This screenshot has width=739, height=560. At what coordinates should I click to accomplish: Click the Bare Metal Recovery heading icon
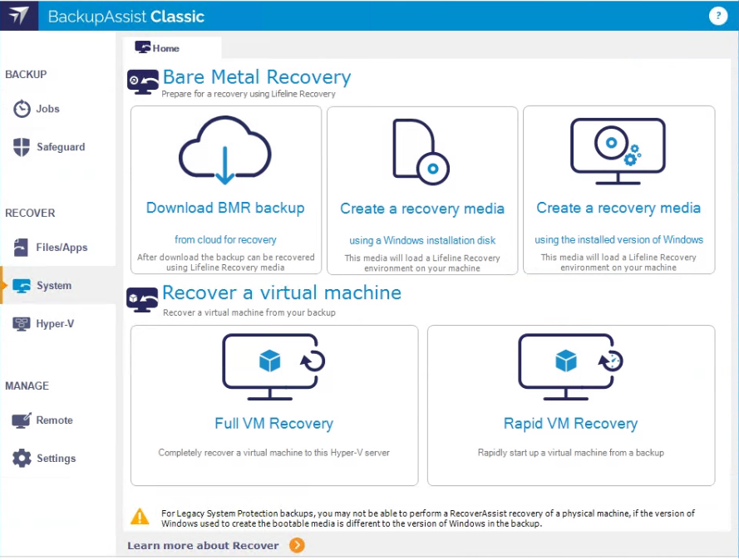point(143,82)
